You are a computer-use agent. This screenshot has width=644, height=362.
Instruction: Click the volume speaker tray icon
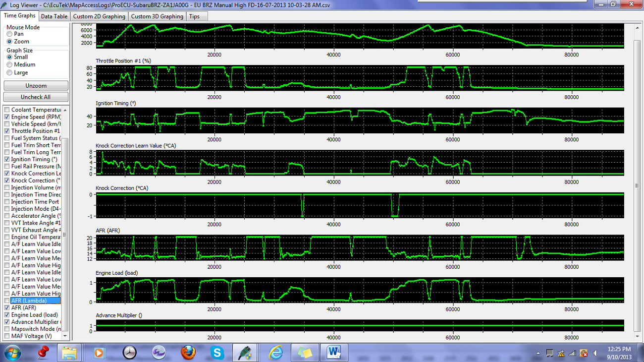point(594,353)
